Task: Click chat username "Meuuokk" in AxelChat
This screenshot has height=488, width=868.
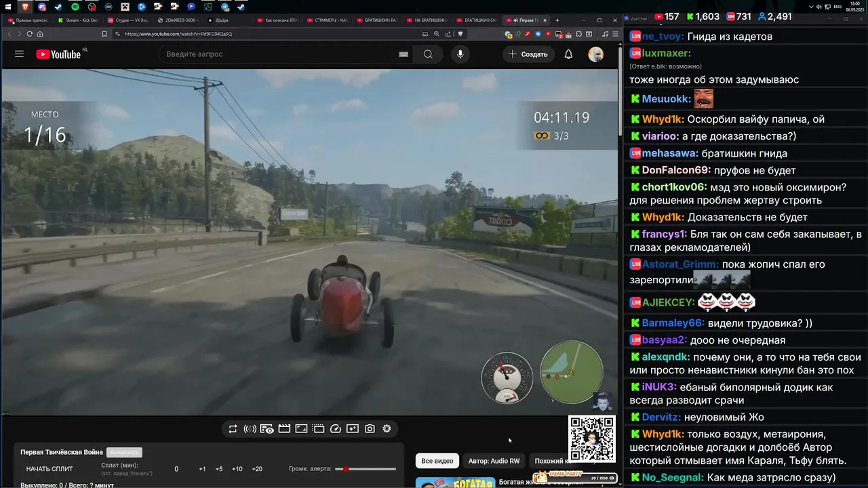Action: [x=667, y=99]
